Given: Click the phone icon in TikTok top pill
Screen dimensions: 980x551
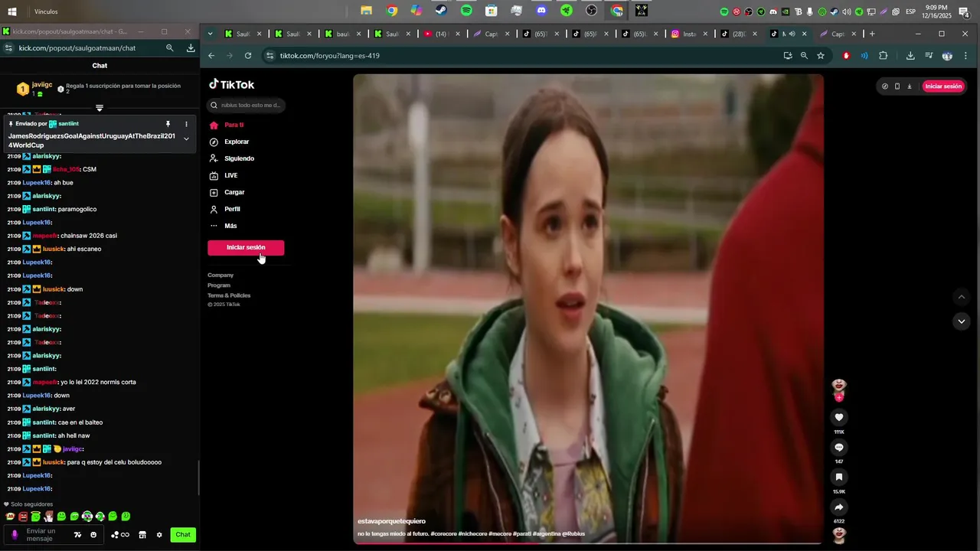Looking at the screenshot, I should click(897, 86).
